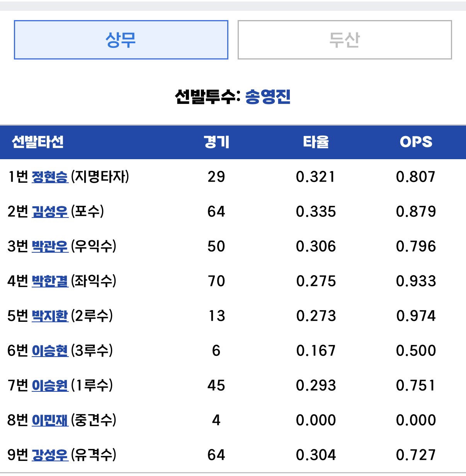466x476 pixels.
Task: Open player 강성우 profile link
Action: pos(50,455)
